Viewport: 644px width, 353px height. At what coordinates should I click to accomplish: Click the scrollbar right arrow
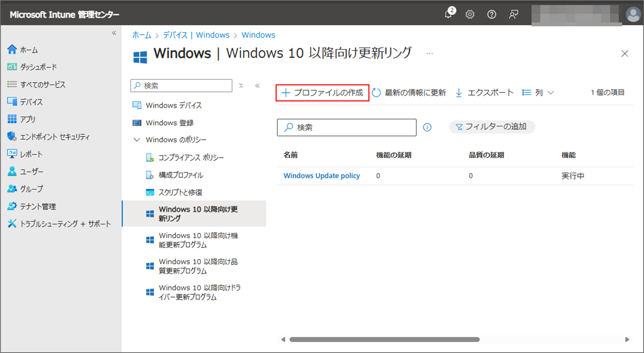click(x=627, y=339)
